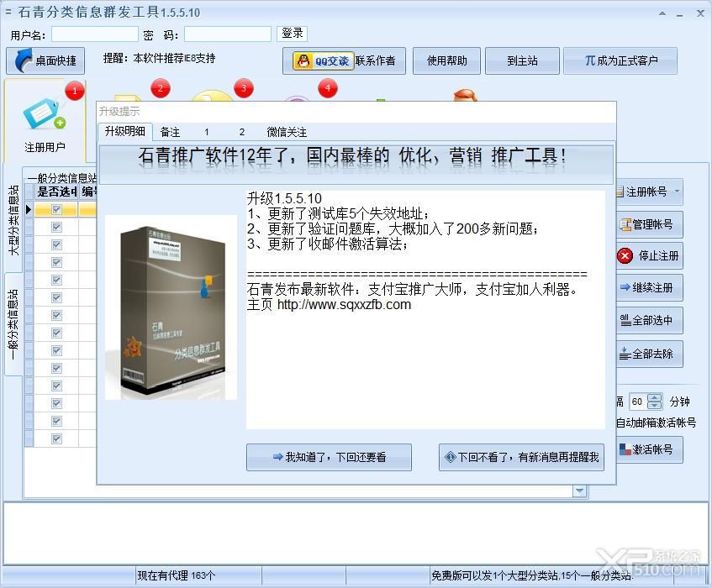Click the 用户名 username input field
The width and height of the screenshot is (712, 588).
click(x=95, y=34)
